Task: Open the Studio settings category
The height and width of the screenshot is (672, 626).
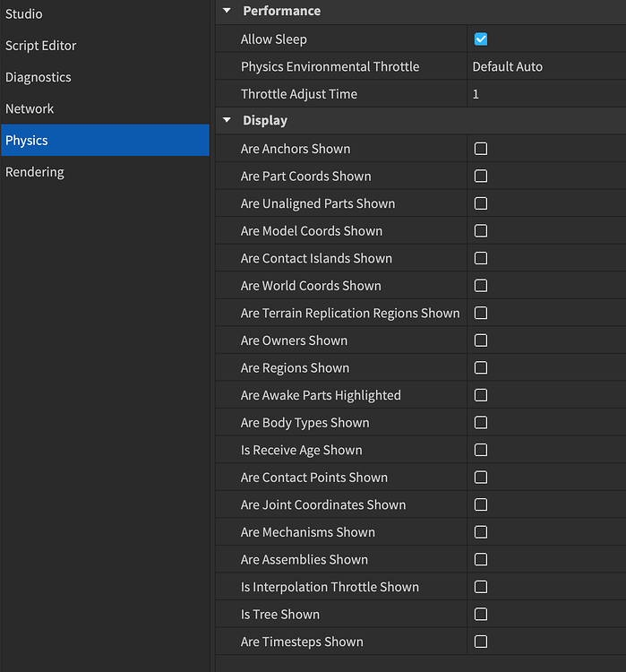Action: point(24,14)
